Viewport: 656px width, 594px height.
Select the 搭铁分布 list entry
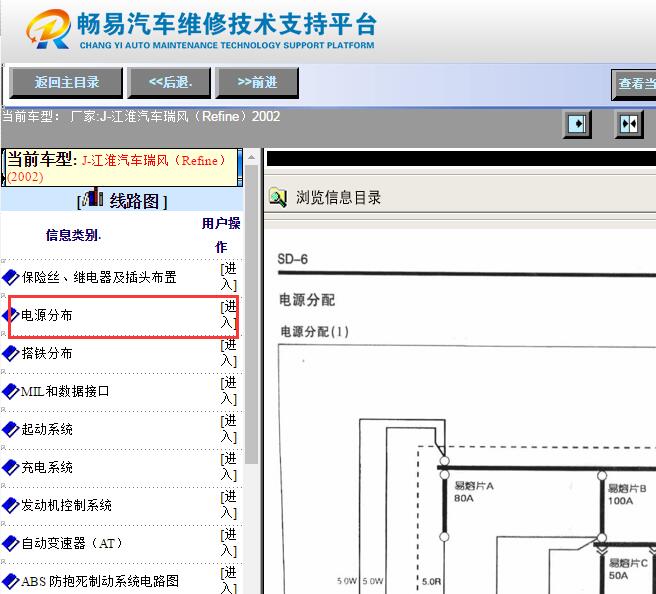point(46,353)
